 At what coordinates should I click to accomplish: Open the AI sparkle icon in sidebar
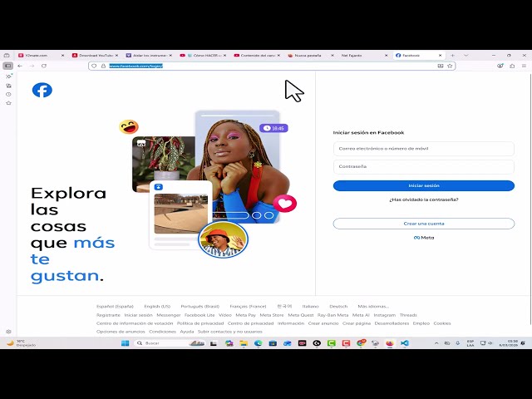pyautogui.click(x=8, y=76)
